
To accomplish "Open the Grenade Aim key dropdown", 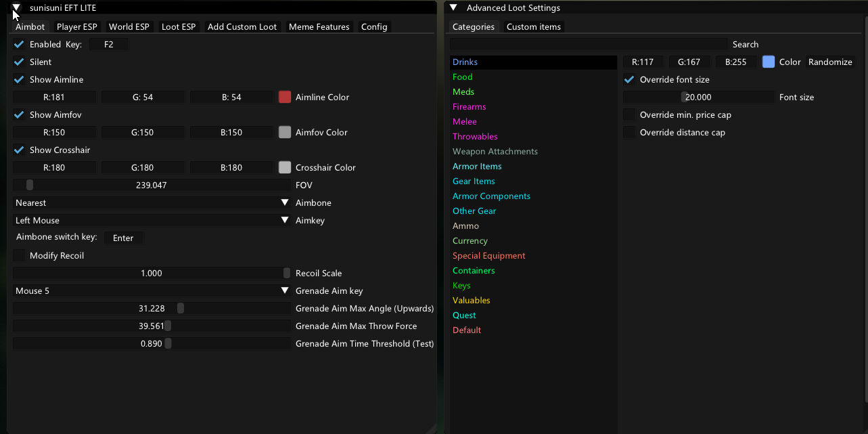I will pos(152,290).
